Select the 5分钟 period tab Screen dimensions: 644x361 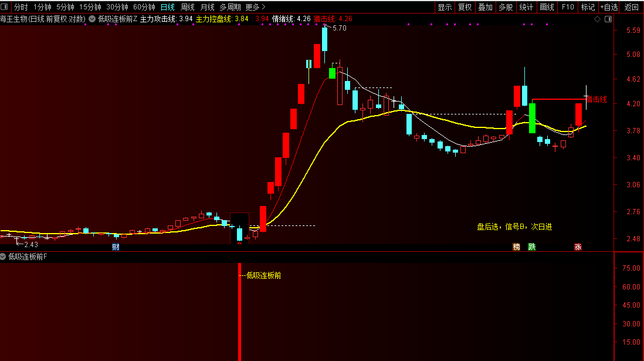point(65,7)
